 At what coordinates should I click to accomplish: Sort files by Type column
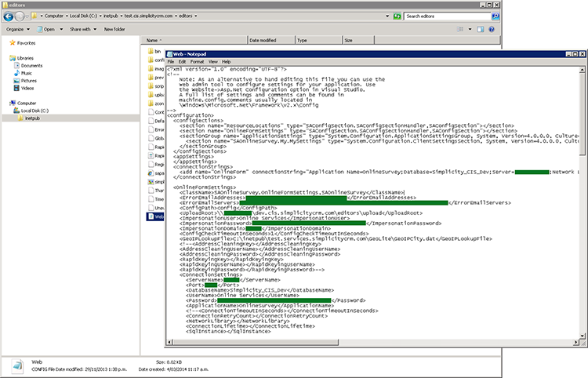tap(319, 40)
